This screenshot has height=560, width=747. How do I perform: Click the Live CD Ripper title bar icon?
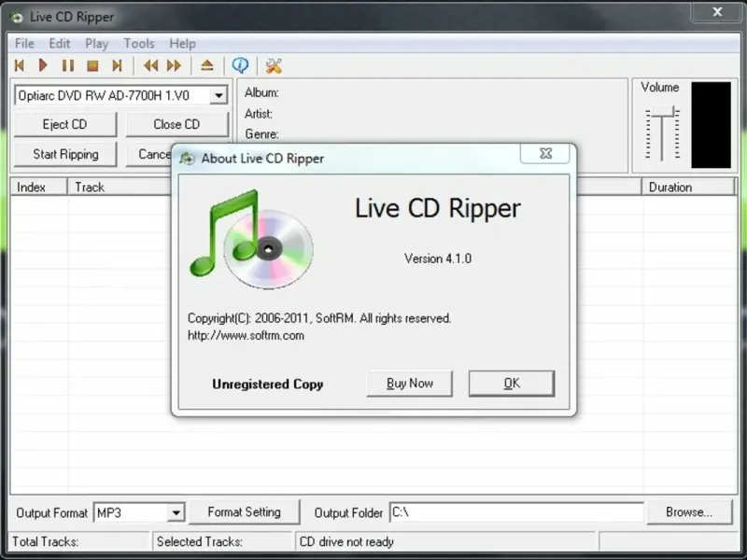pos(16,17)
